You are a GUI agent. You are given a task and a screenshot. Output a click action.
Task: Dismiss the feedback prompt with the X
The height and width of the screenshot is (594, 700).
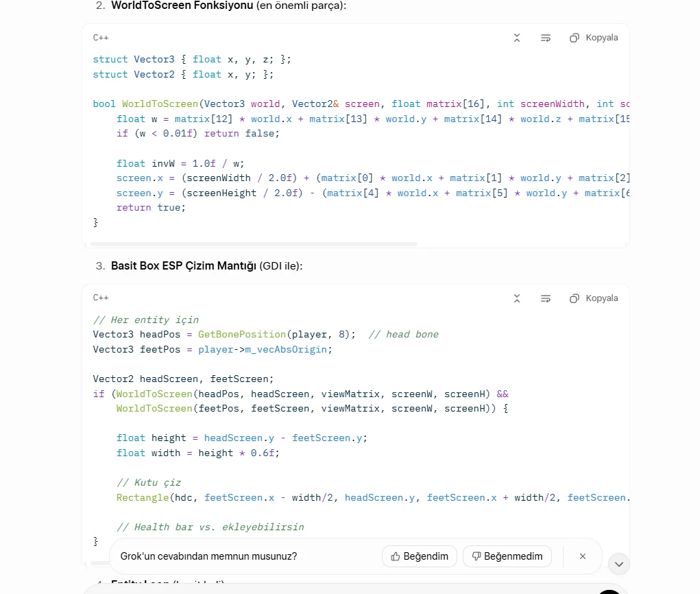coord(582,556)
